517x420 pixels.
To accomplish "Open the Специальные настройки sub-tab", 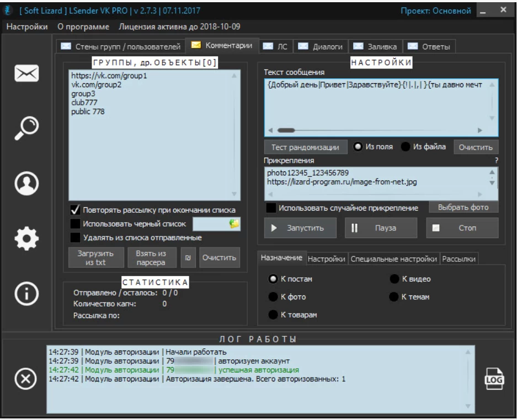I will pos(394,259).
